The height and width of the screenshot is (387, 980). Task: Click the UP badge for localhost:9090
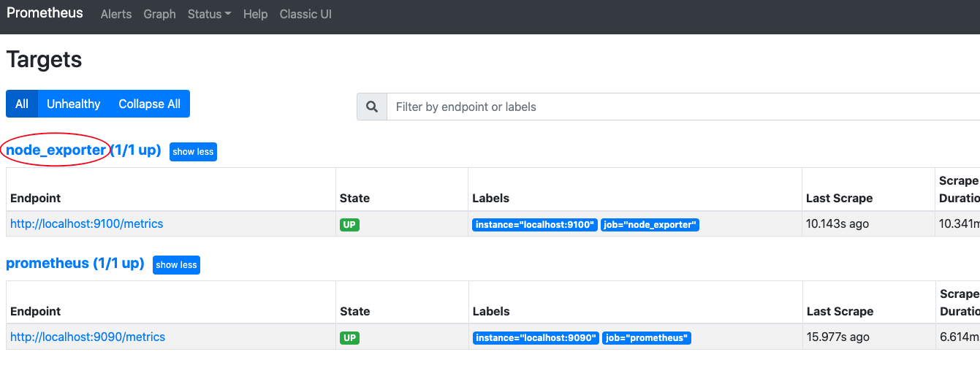(x=350, y=338)
